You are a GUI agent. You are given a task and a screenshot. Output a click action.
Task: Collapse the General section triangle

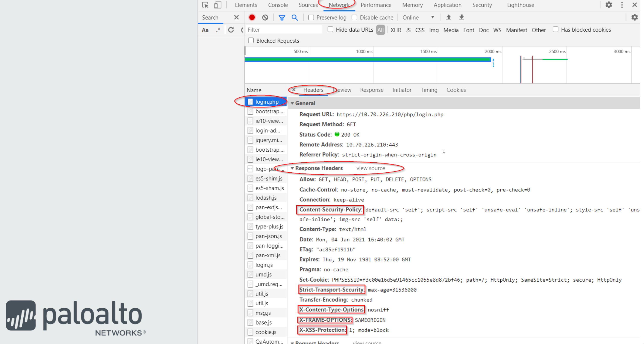coord(292,103)
